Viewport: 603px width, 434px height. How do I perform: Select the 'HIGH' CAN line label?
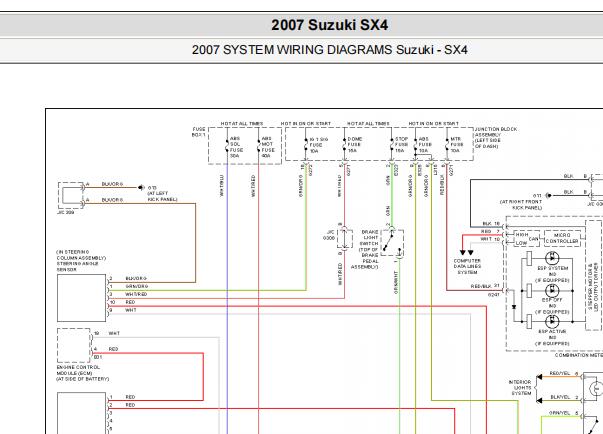(x=521, y=234)
